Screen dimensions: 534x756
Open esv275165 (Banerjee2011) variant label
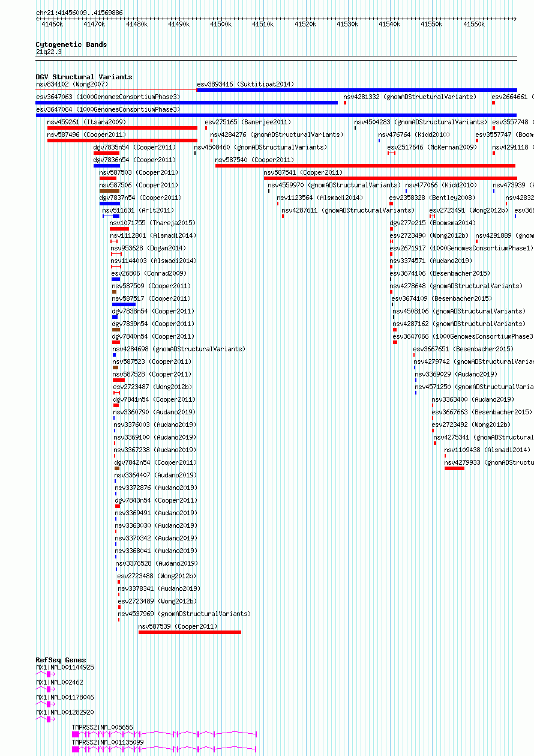pyautogui.click(x=248, y=122)
